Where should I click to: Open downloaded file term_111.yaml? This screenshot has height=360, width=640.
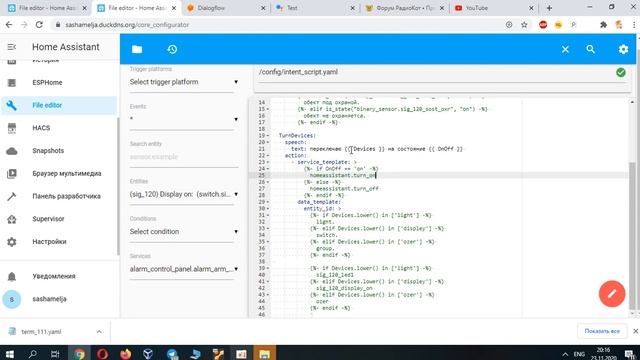41,332
